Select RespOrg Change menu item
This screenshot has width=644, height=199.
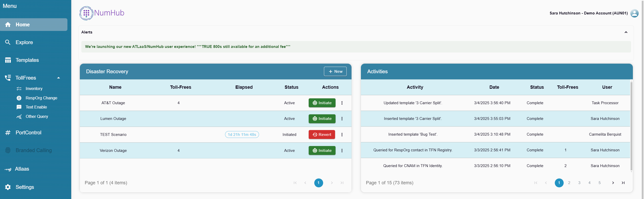coord(41,98)
